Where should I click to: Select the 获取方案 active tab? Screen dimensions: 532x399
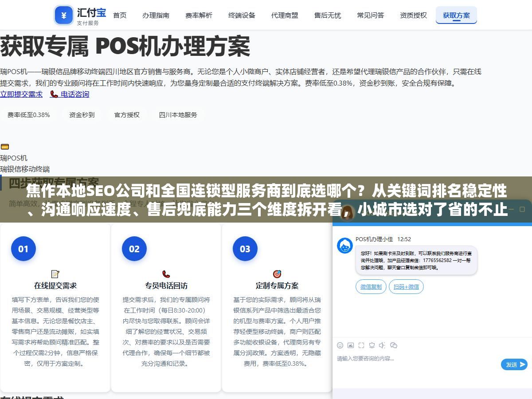click(456, 15)
